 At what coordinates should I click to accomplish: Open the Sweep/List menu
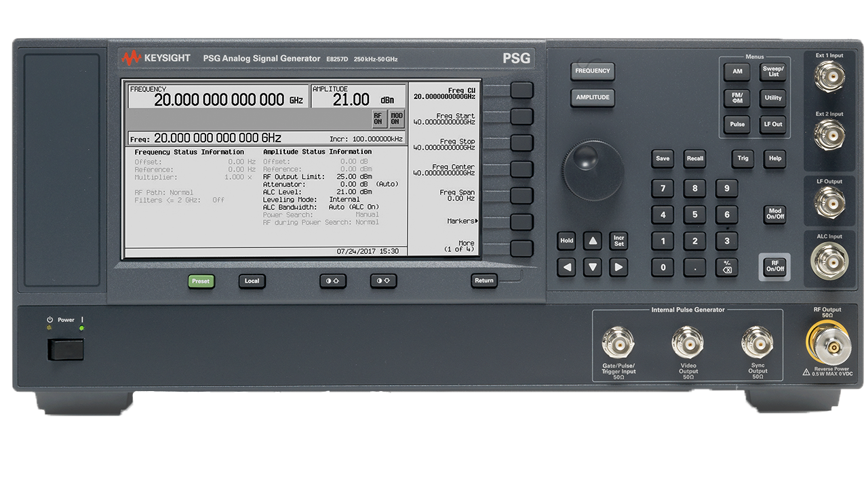[772, 71]
